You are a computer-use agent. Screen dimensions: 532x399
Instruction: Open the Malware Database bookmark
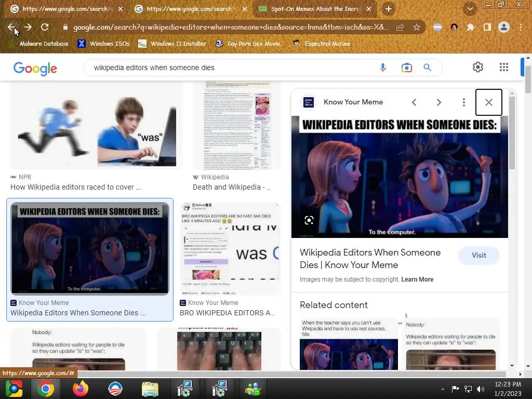pos(40,44)
